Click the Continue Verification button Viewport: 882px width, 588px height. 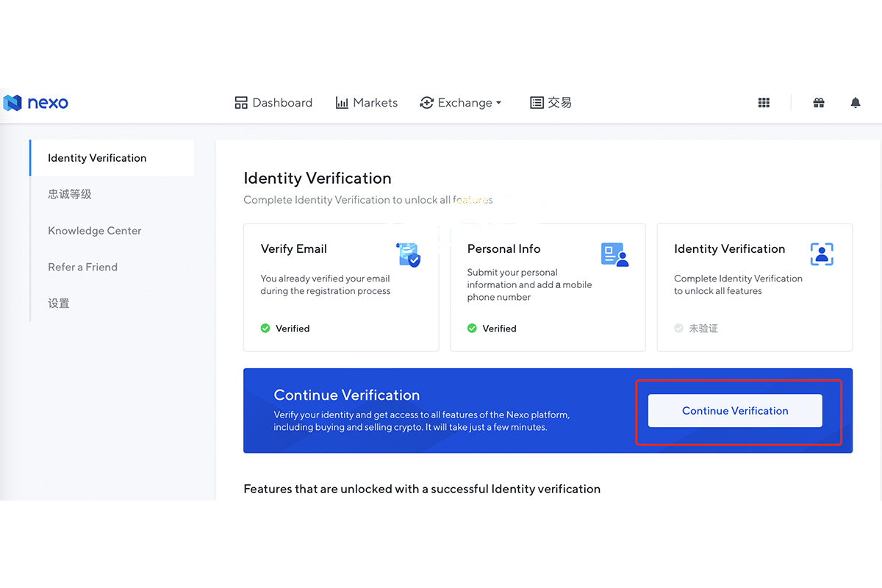pyautogui.click(x=735, y=411)
